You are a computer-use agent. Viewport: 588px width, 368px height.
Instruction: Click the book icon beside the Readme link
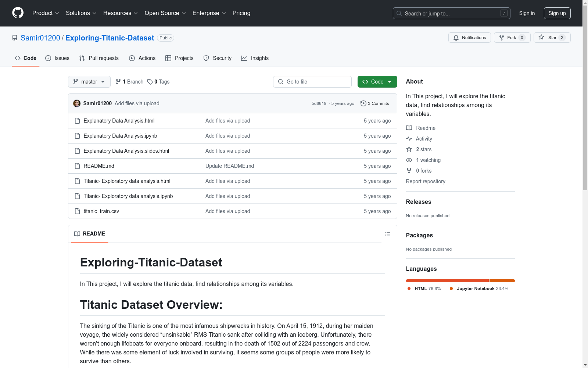[409, 128]
